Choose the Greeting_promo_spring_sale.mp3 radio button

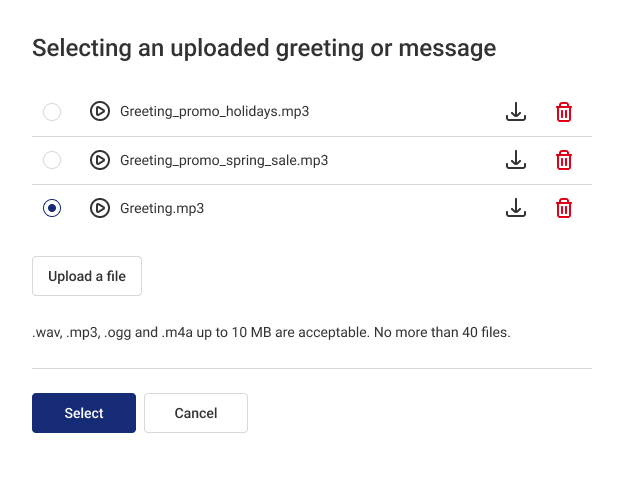coord(52,160)
